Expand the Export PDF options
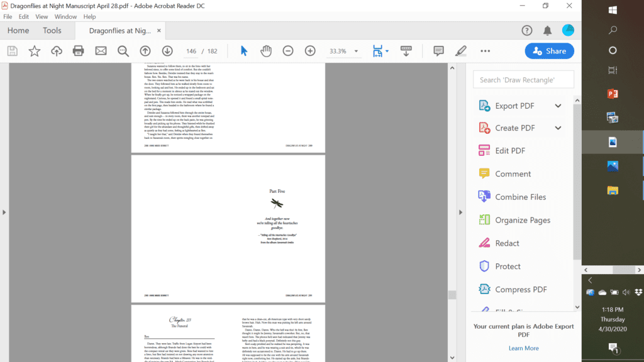 [x=558, y=106]
